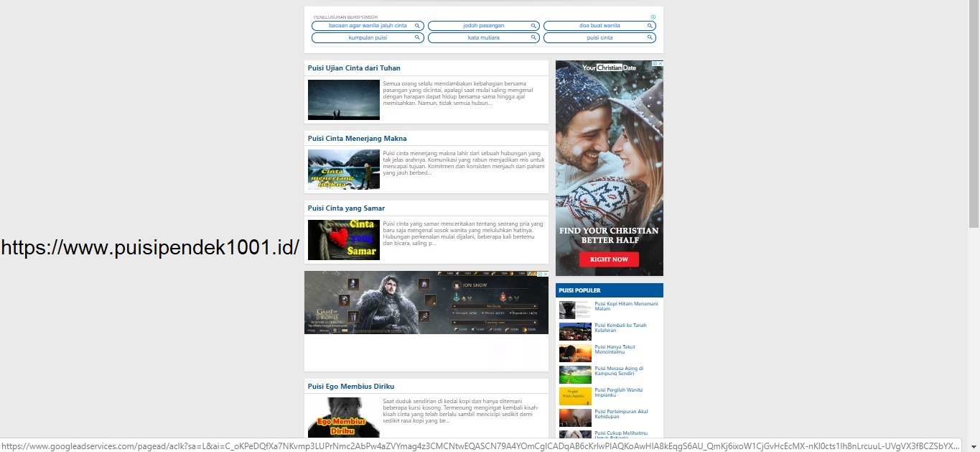Click 'PENELUSURAN BERSPONSOR' label
Image resolution: width=980 pixels, height=452 pixels.
345,17
